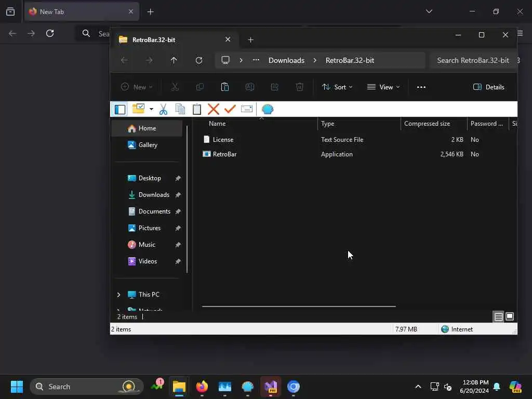532x399 pixels.
Task: Sort by the Password column header
Action: (487, 124)
